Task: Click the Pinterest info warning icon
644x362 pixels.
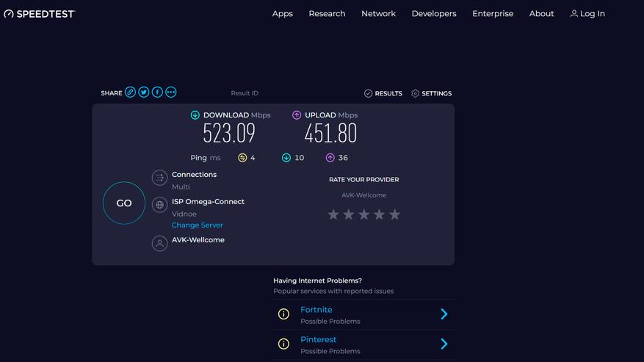Action: [x=283, y=344]
